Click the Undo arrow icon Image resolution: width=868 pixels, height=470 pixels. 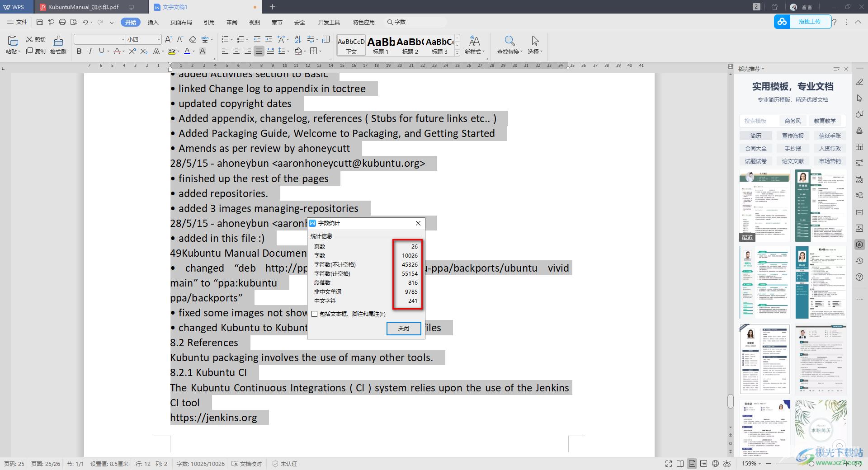point(85,22)
